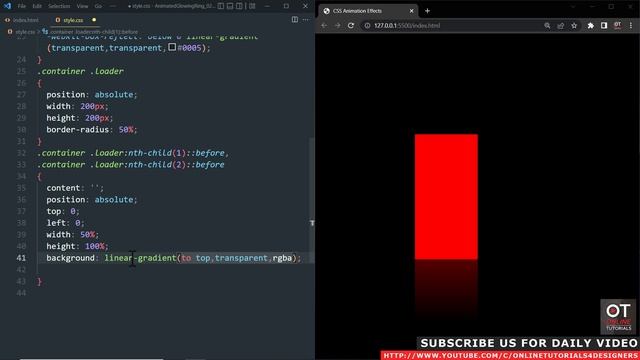Click the address bar URL 127.0.0.1
The width and height of the screenshot is (640, 360).
pyautogui.click(x=407, y=25)
